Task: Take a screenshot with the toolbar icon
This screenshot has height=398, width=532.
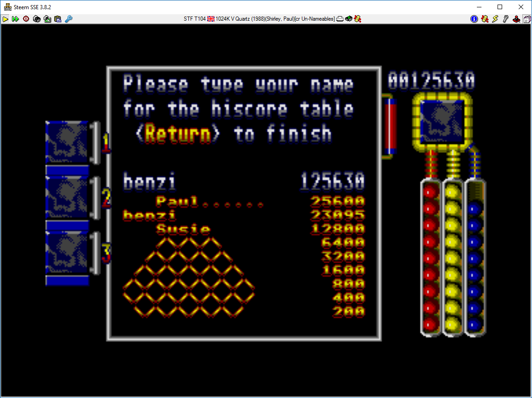Action: click(47, 19)
